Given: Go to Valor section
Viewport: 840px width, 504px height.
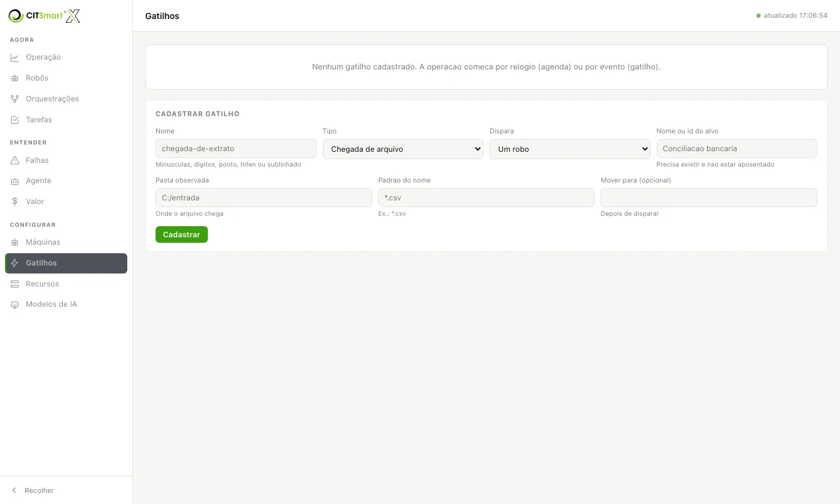Looking at the screenshot, I should point(66,202).
